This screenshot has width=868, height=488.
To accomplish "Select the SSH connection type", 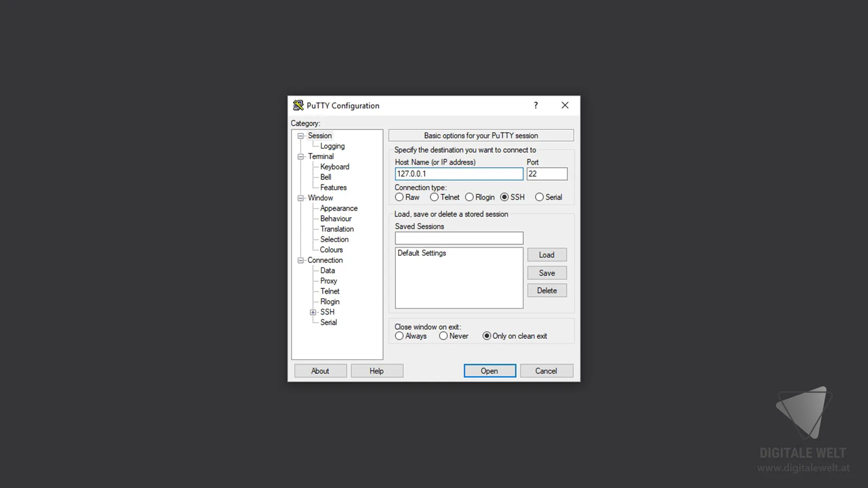I will [x=512, y=197].
